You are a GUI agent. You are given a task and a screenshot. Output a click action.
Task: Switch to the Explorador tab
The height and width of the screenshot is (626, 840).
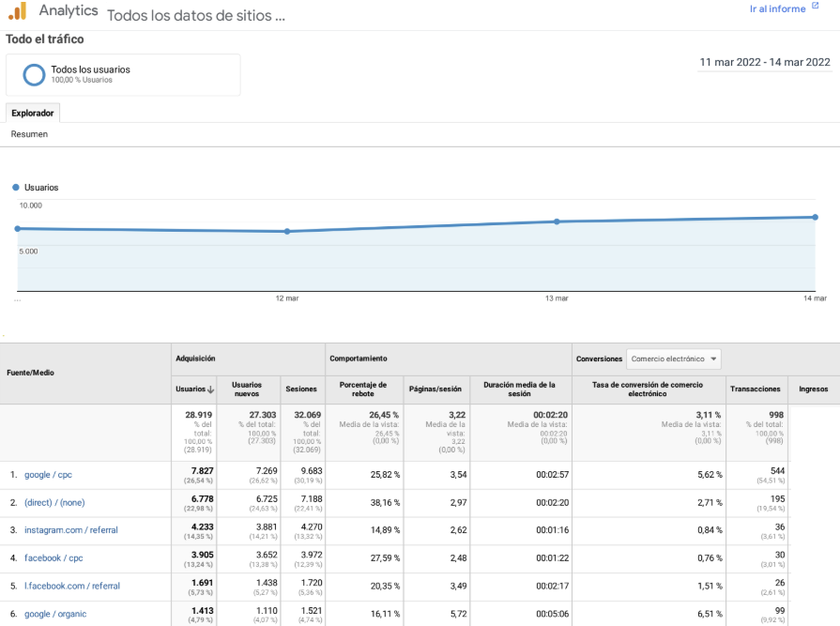click(33, 113)
